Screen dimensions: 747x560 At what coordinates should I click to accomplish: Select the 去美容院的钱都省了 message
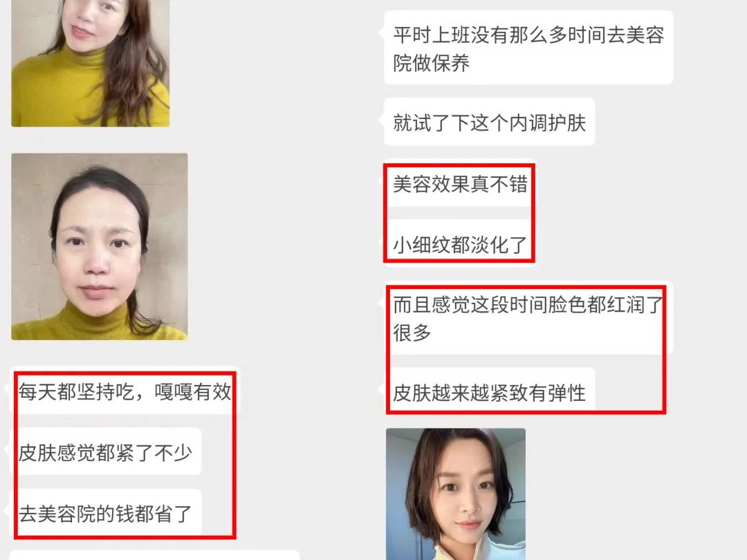(105, 512)
